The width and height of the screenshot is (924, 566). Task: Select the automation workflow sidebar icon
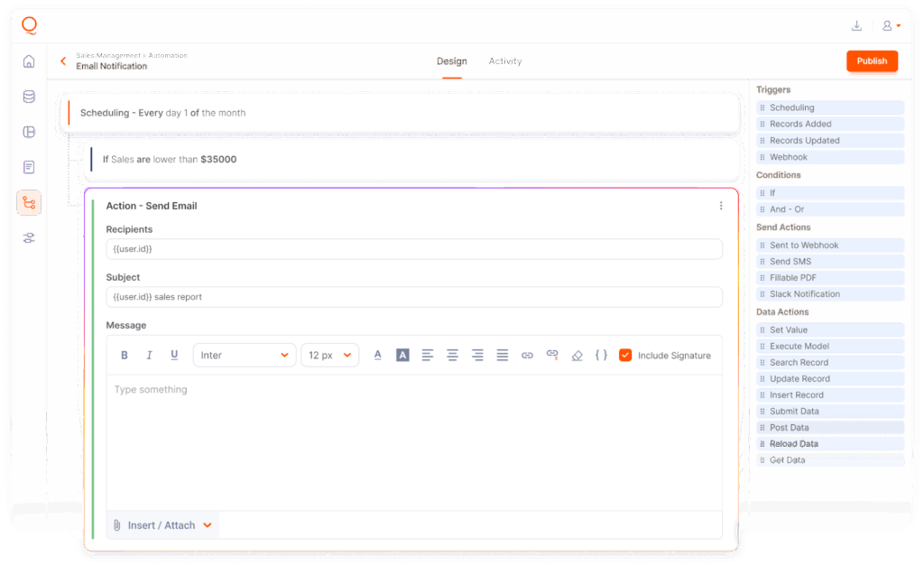(29, 203)
